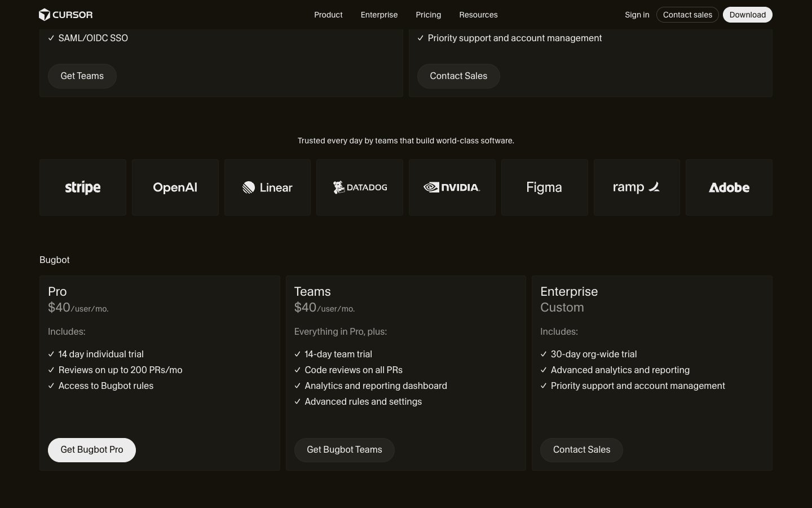Open the Product menu

tap(328, 15)
